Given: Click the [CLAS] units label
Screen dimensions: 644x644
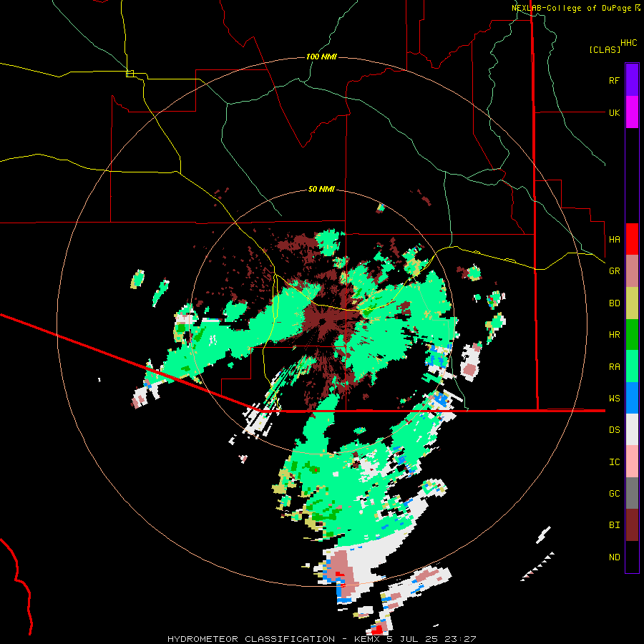Looking at the screenshot, I should [605, 49].
